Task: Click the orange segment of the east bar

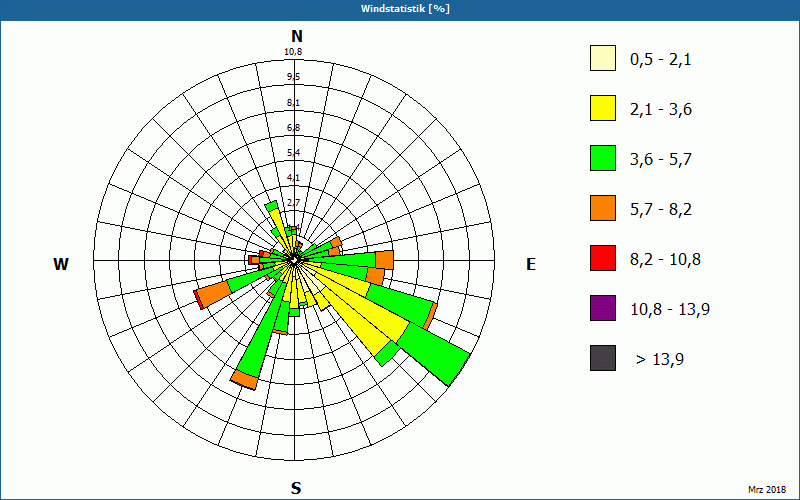Action: 384,260
